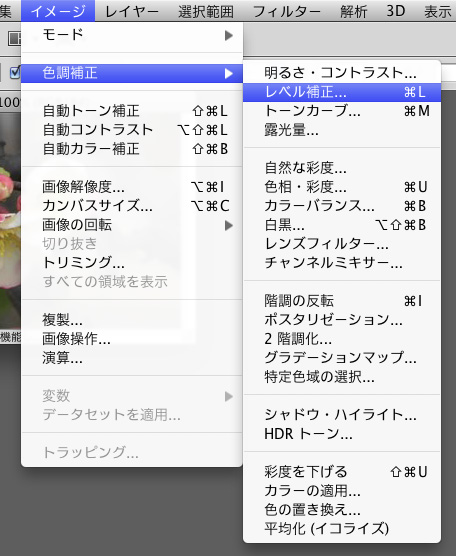The height and width of the screenshot is (556, 456).
Task: Expand the モード submenu arrow
Action: pyautogui.click(x=229, y=35)
